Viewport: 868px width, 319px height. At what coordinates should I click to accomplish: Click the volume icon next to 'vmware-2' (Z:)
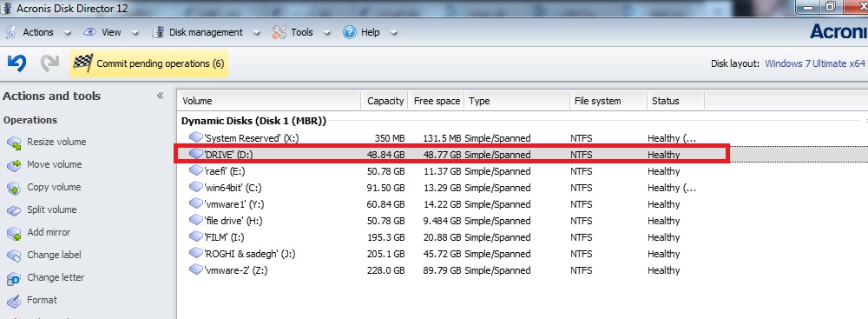(x=196, y=270)
